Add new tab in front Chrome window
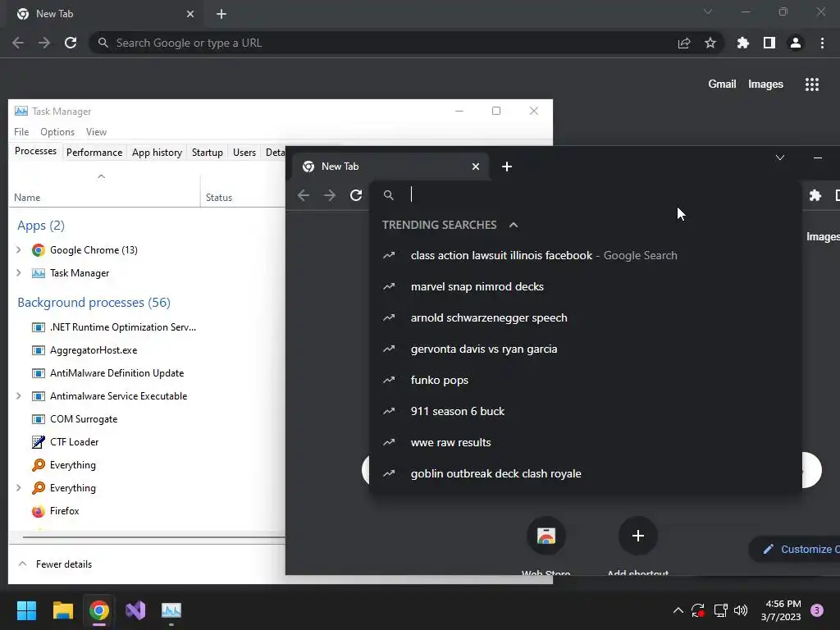The image size is (840, 630). click(x=507, y=167)
